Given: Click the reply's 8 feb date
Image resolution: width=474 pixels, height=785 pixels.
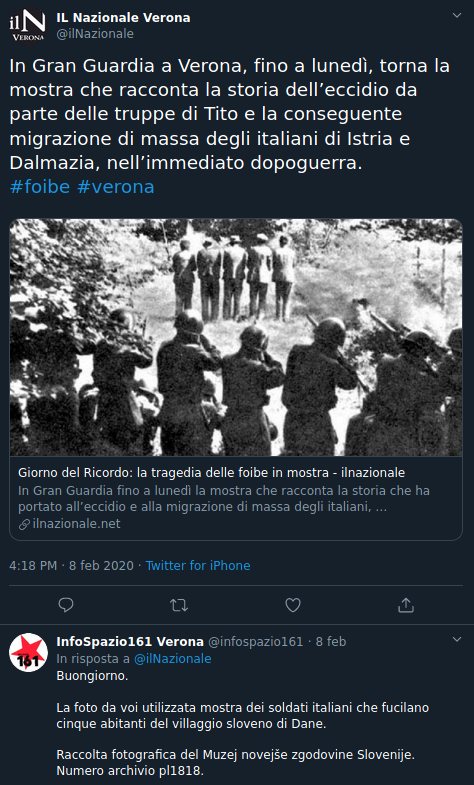Looking at the screenshot, I should 331,641.
